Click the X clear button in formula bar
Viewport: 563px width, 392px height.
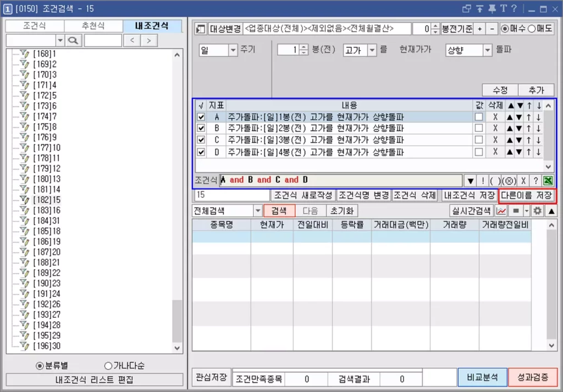[x=523, y=180]
